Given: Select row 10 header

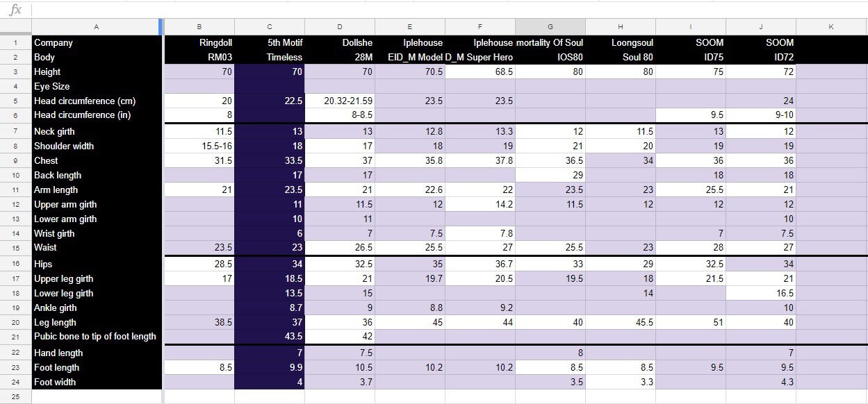Looking at the screenshot, I should tap(15, 175).
